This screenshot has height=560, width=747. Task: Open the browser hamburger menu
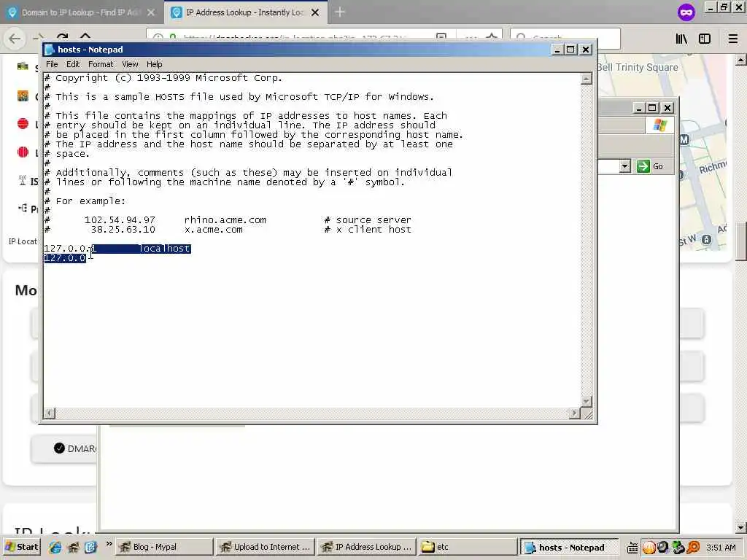pyautogui.click(x=733, y=39)
